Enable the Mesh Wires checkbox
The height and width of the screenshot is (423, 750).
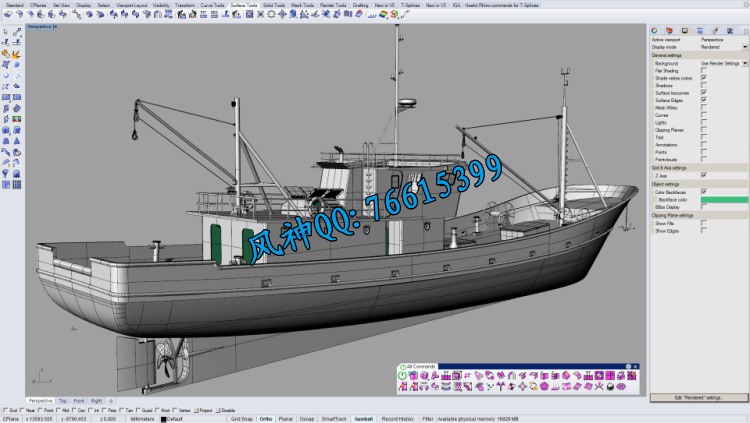click(704, 107)
